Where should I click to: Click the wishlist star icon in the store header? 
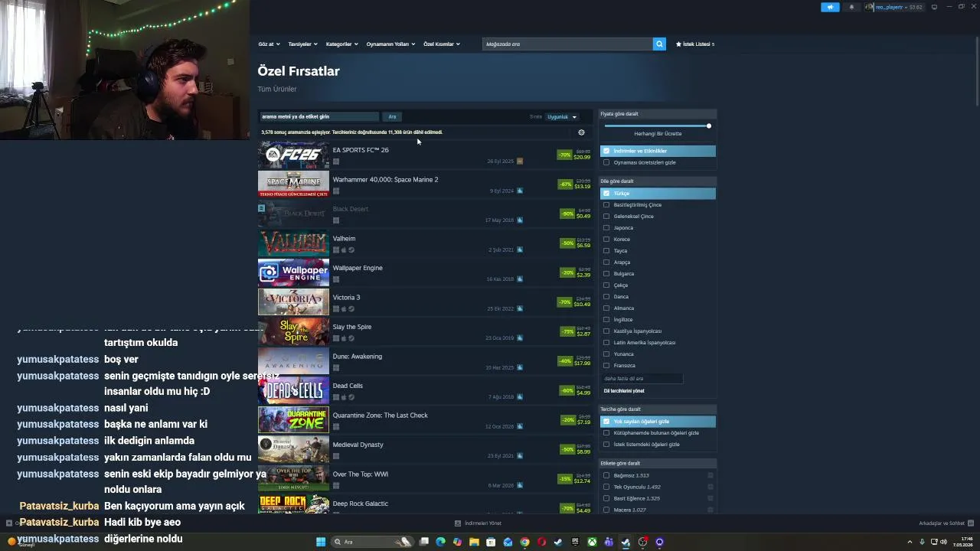pyautogui.click(x=678, y=44)
